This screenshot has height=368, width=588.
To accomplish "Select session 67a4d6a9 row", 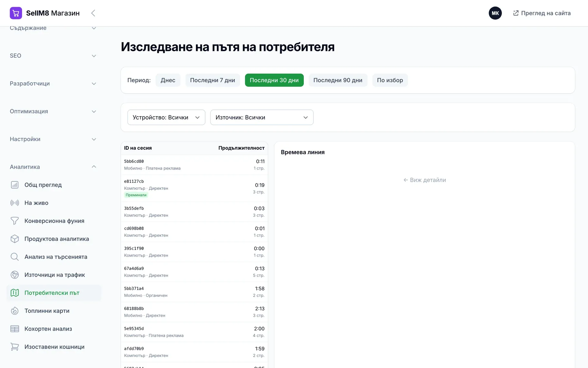I will pos(194,272).
